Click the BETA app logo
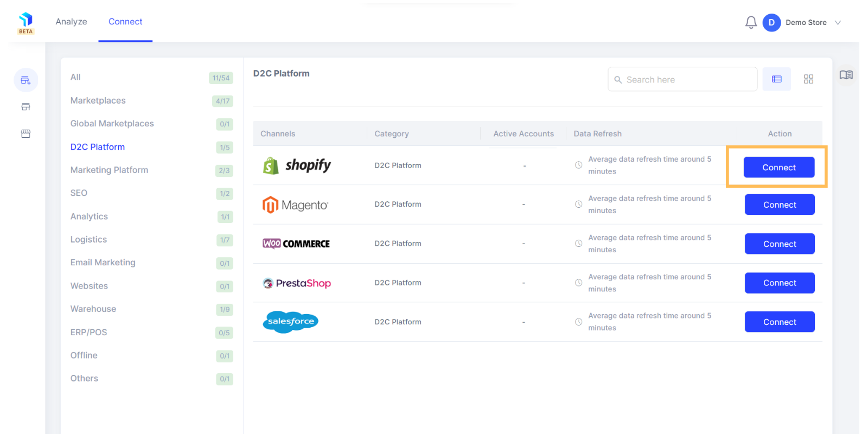 click(x=25, y=23)
